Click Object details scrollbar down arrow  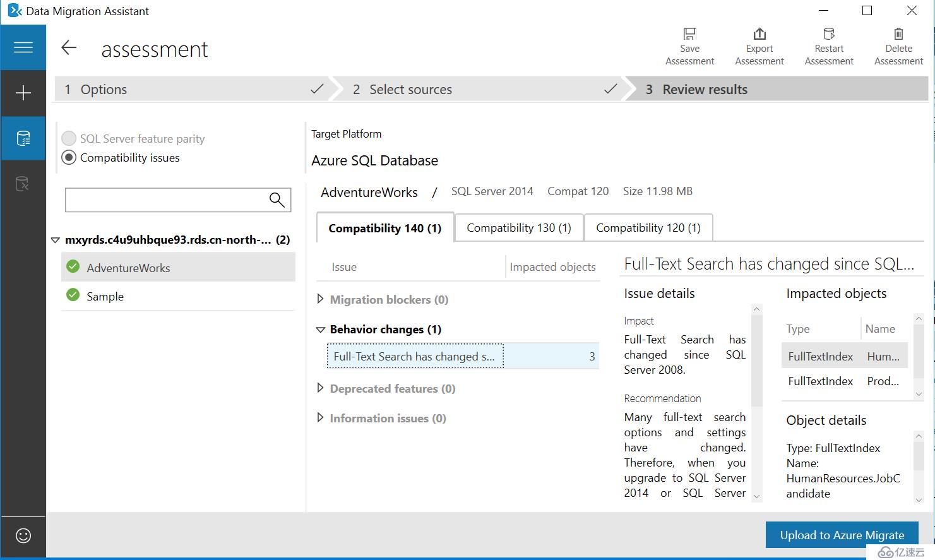(x=919, y=499)
